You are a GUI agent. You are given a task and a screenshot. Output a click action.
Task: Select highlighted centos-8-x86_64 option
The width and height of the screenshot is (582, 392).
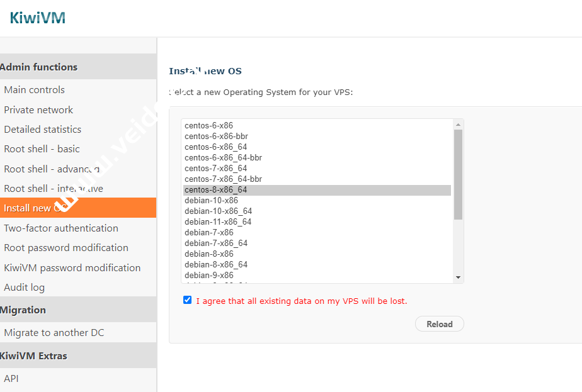(x=317, y=190)
